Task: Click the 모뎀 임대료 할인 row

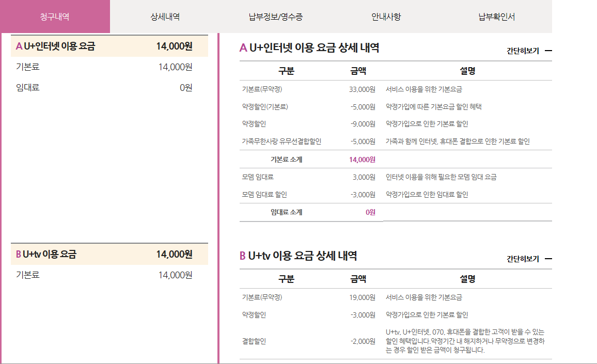Action: pos(264,195)
